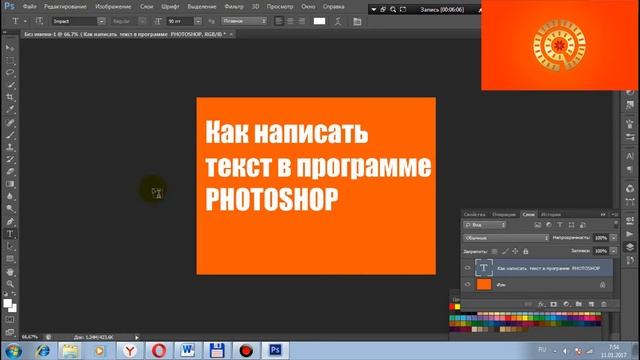Change the screen mode
Screen dimensions: 640x360
[10, 332]
